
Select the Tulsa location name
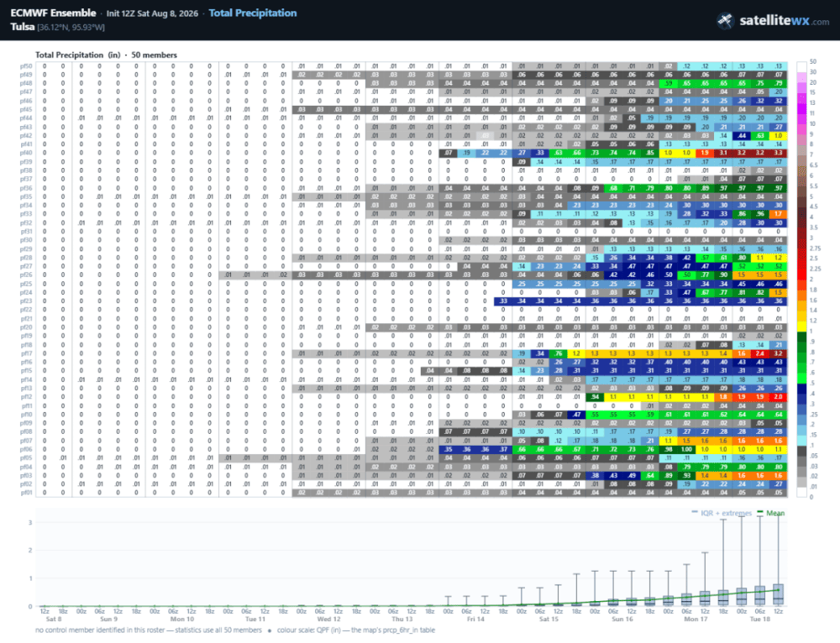[x=23, y=27]
